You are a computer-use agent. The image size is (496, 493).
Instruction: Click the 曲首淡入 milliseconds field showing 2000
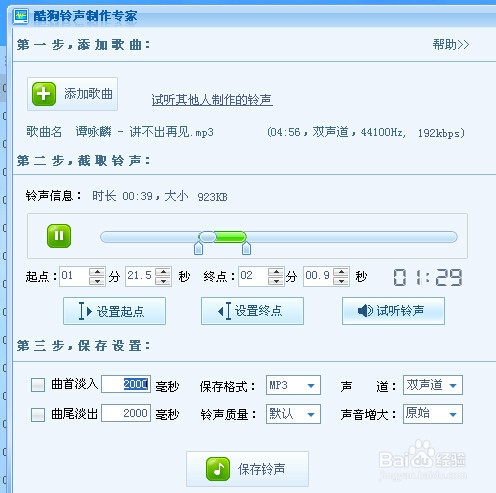tap(126, 384)
